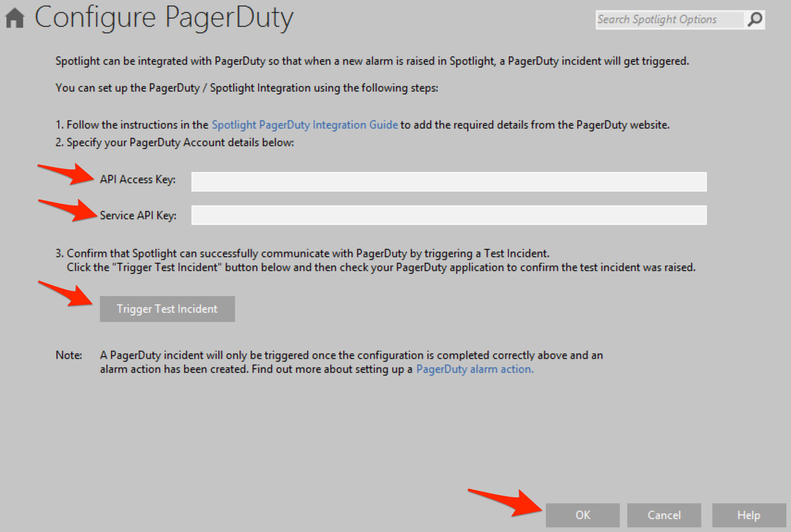Click inside the API Access Key field
The image size is (791, 532).
point(448,181)
